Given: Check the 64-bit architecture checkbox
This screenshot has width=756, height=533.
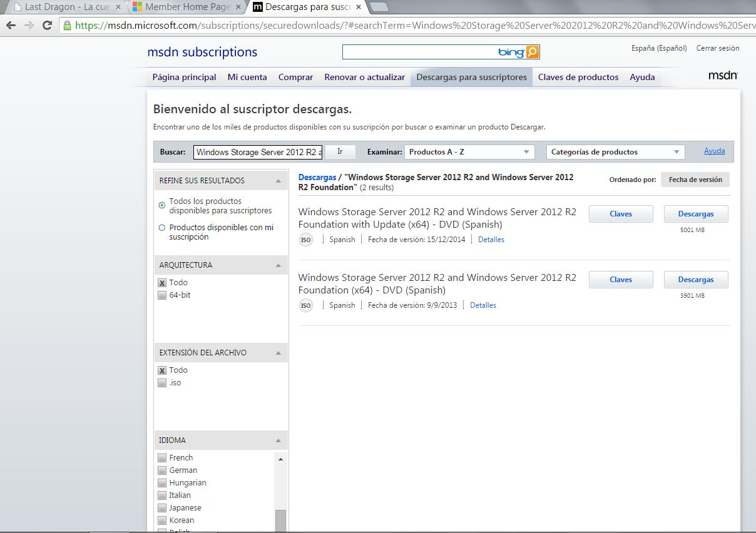Looking at the screenshot, I should [x=162, y=295].
